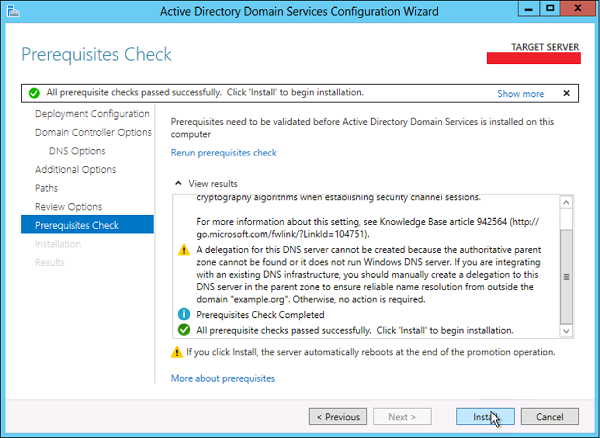Open Show more in the notification banner
The height and width of the screenshot is (438, 600).
point(520,94)
